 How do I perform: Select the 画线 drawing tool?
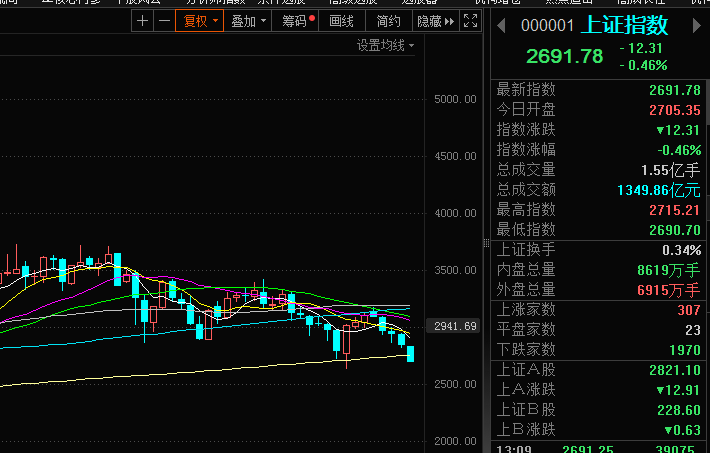click(341, 21)
